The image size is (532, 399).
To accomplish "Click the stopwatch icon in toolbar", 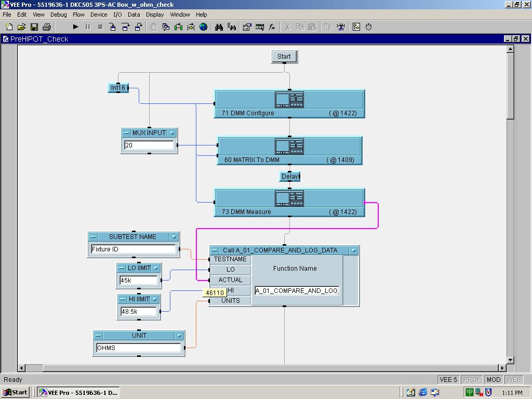I will click(369, 27).
